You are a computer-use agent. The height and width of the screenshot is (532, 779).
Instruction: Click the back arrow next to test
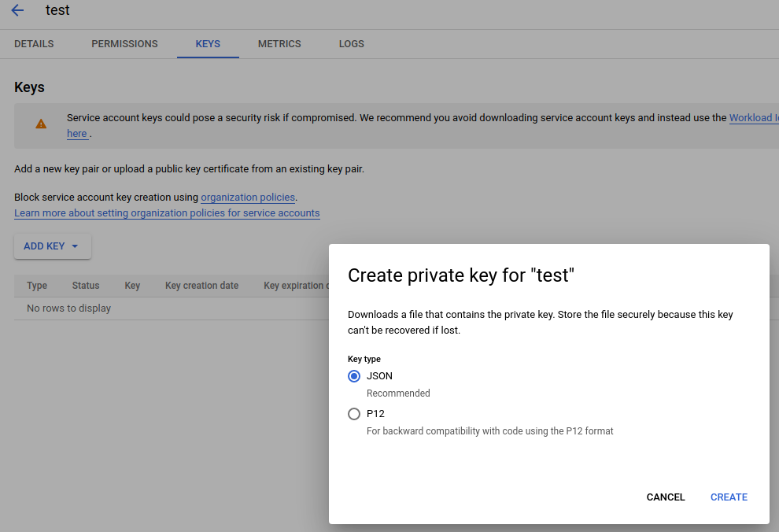(x=17, y=10)
